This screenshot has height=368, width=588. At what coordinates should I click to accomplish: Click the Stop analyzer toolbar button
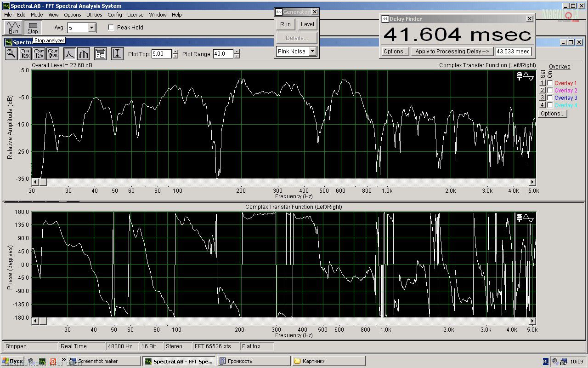point(33,28)
